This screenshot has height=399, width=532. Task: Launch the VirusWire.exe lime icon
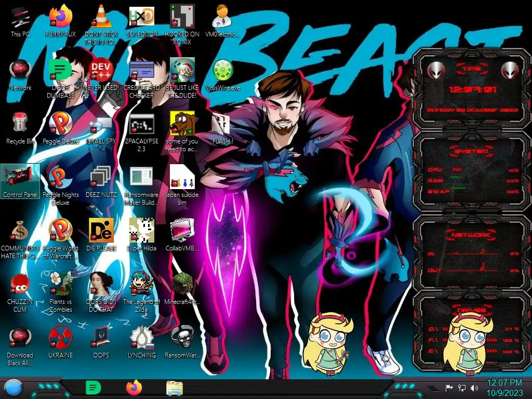point(222,75)
